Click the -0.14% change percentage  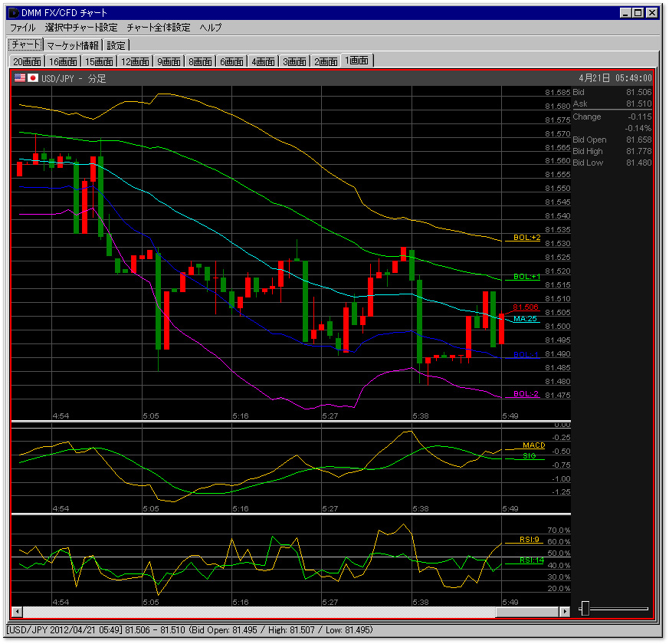coord(638,128)
